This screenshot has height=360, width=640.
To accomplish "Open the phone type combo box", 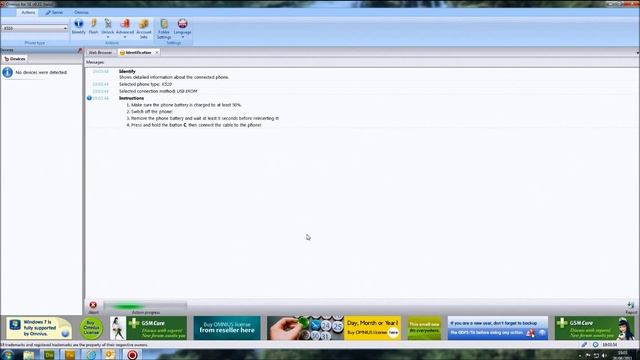I will tap(35, 28).
